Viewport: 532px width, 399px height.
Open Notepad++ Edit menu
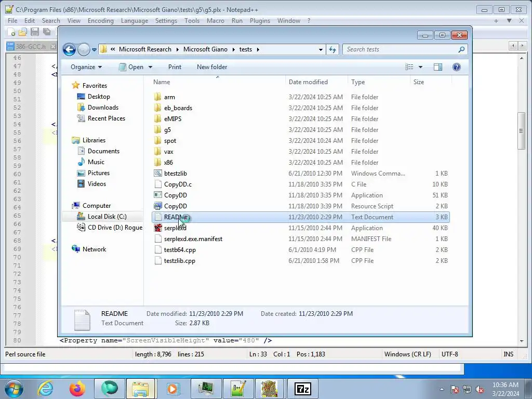30,21
